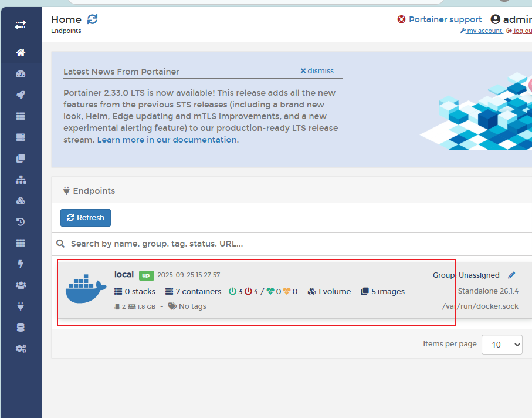Open the local endpoint name
This screenshot has height=418, width=532.
pos(124,274)
